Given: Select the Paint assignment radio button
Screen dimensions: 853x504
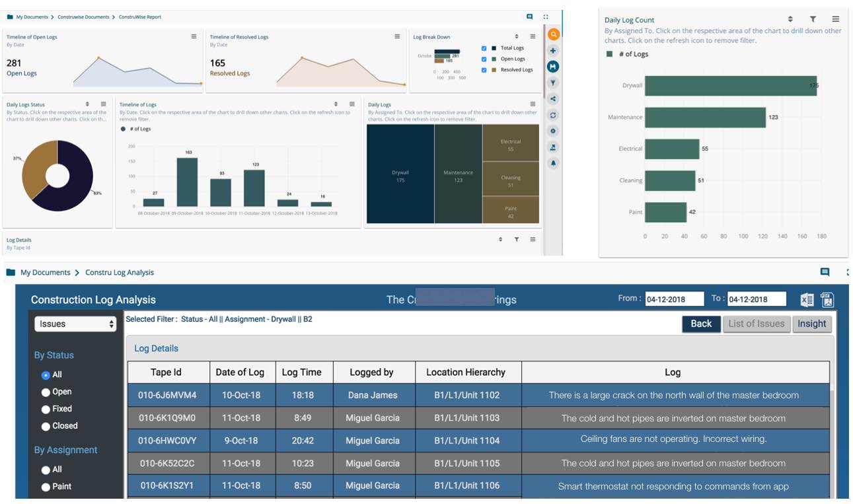Looking at the screenshot, I should pos(46,487).
